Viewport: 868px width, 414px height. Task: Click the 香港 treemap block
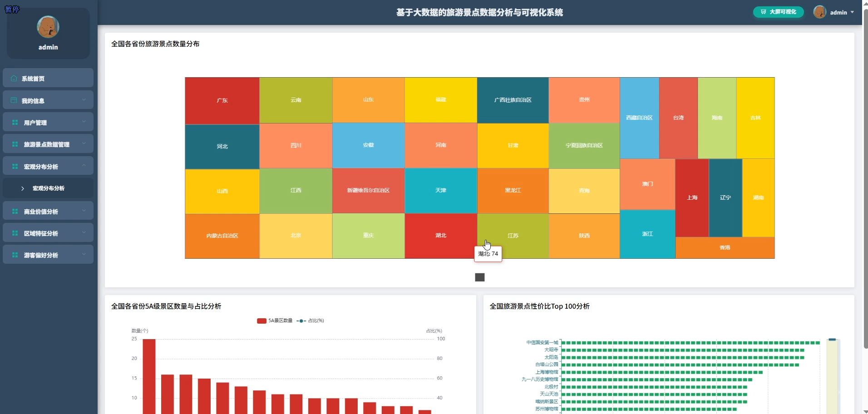click(725, 248)
